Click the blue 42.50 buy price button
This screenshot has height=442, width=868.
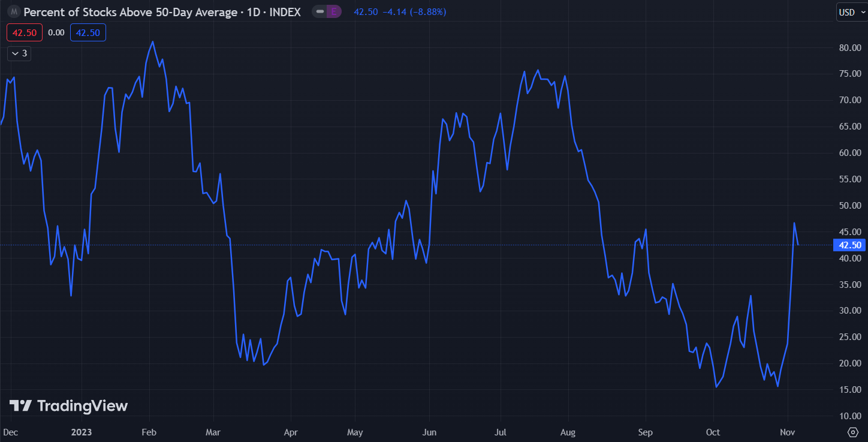(88, 32)
